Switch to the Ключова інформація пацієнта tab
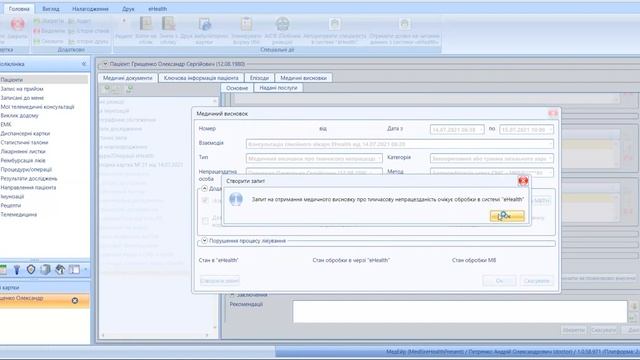Screen dimensions: 640x360 201,78
